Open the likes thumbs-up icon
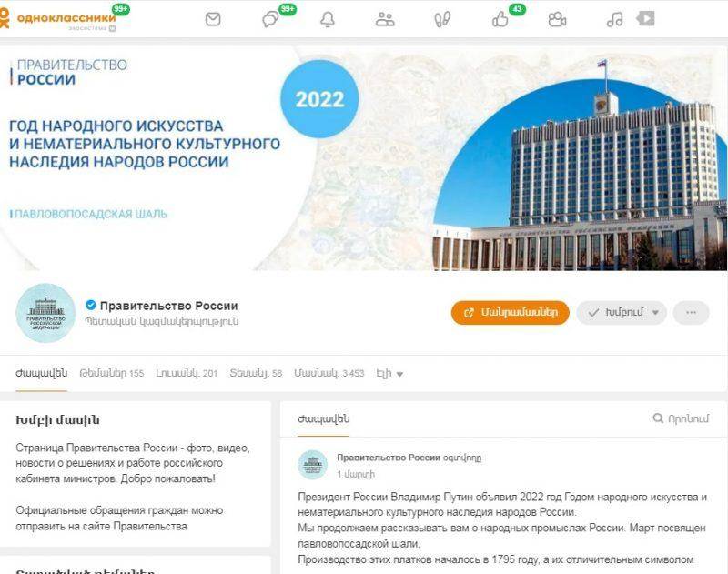 500,19
